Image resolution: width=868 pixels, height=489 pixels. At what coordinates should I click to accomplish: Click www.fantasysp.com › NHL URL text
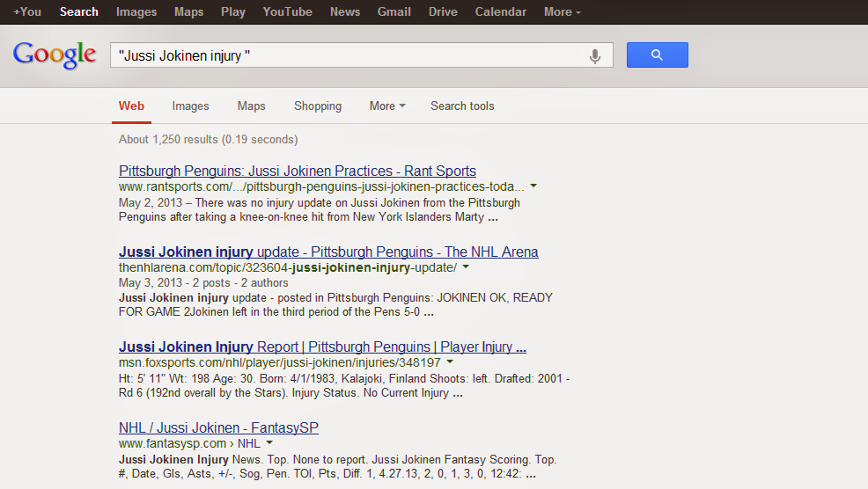coord(189,443)
